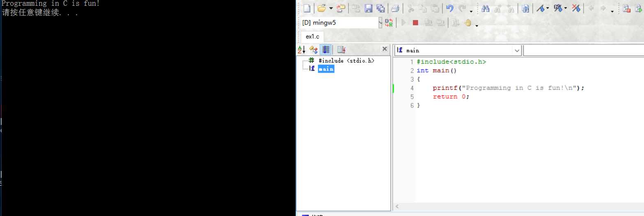
Task: Select #include <stdio.h> in the symbol tree
Action: click(x=346, y=61)
